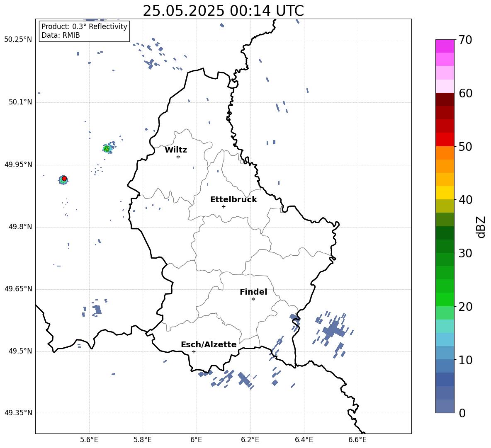Viewport: 491px width, 448px height.
Task: Click the 70 label on the colorbar
Action: (465, 40)
